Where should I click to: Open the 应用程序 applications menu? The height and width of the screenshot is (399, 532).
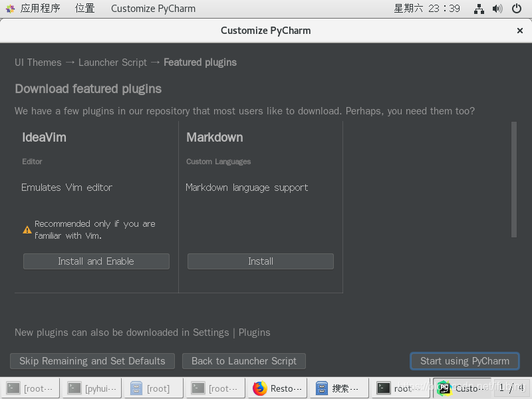point(40,9)
